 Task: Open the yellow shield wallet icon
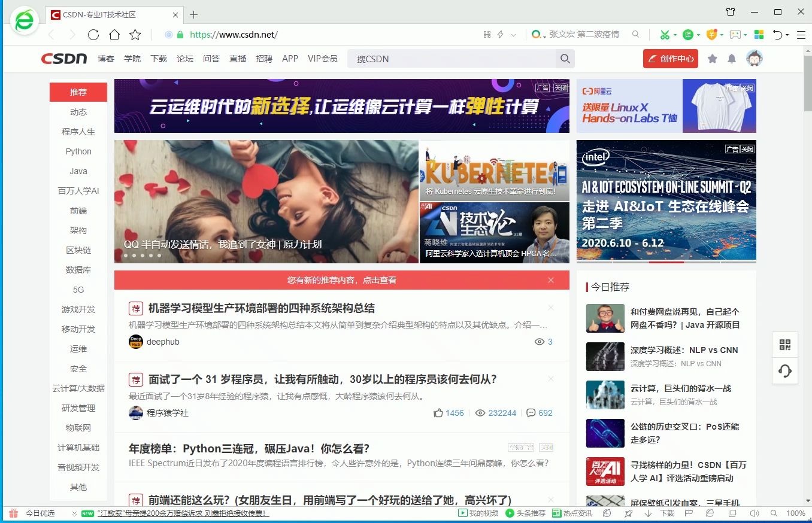(711, 35)
